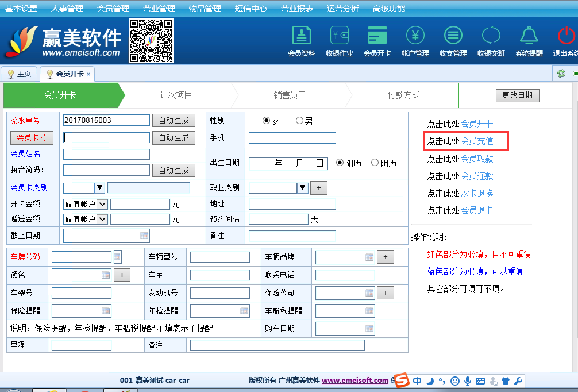Click into the 会员姓名 input field
The image size is (578, 392).
(x=106, y=154)
